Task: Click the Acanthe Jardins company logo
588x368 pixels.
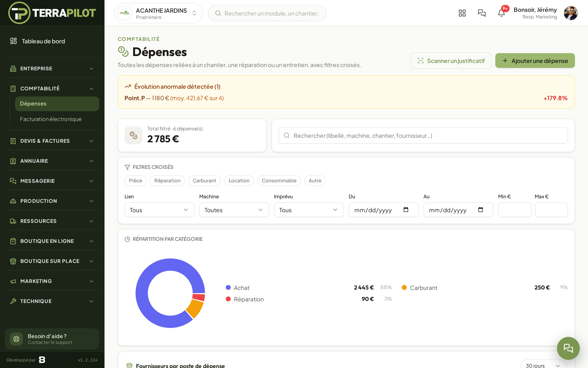Action: pyautogui.click(x=124, y=13)
